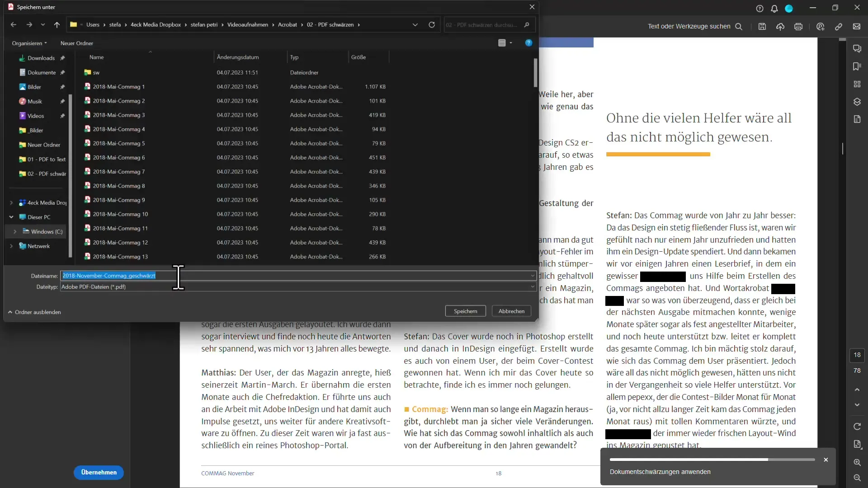Click the bookmark/navigation panel icon
Viewport: 868px width, 488px height.
point(857,66)
